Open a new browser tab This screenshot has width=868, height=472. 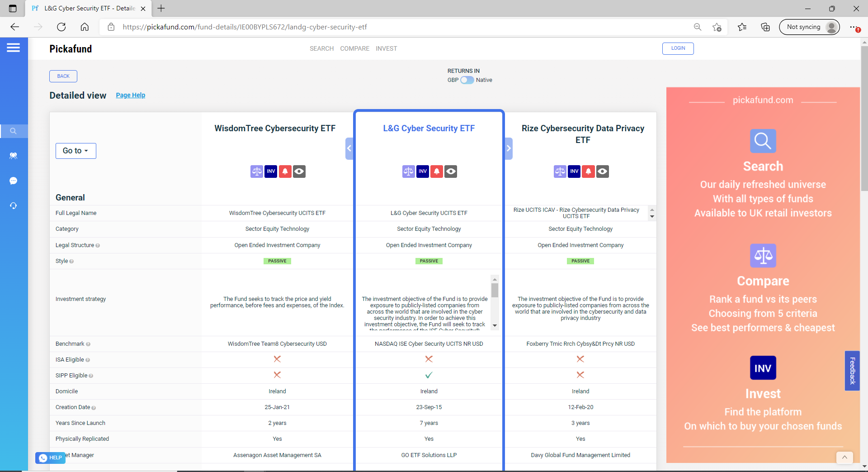161,9
